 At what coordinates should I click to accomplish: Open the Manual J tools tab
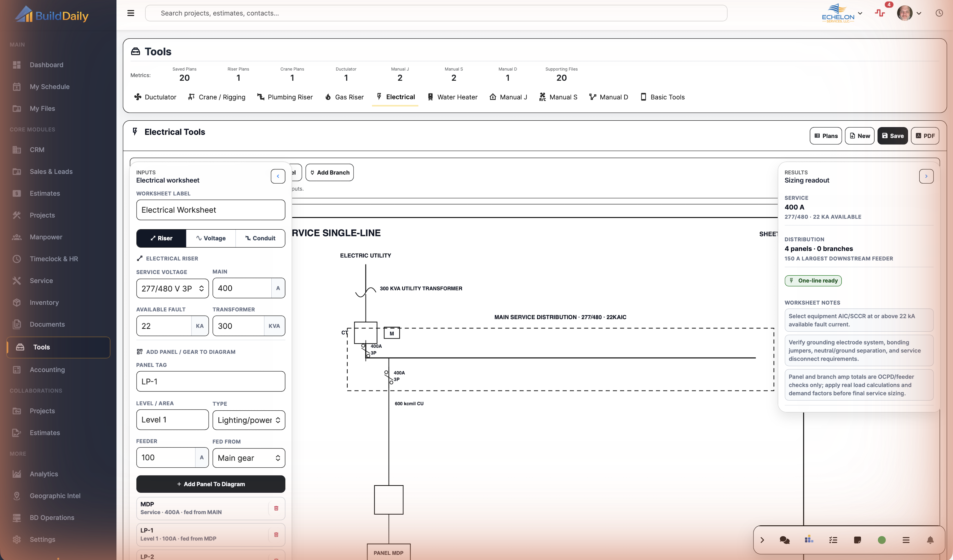click(508, 97)
